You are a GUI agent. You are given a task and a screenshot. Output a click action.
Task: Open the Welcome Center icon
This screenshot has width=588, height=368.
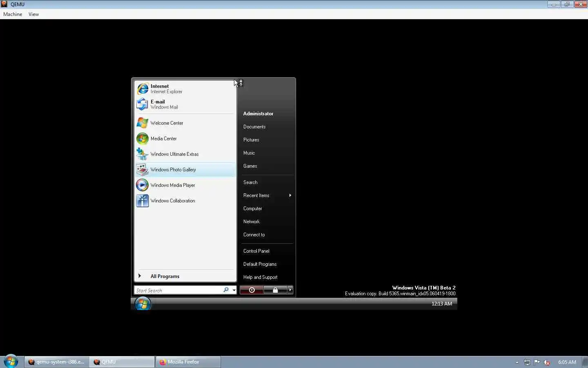point(143,123)
